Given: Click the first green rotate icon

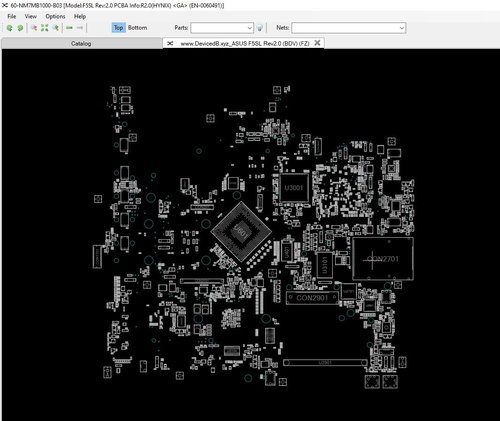Looking at the screenshot, I should (x=9, y=28).
